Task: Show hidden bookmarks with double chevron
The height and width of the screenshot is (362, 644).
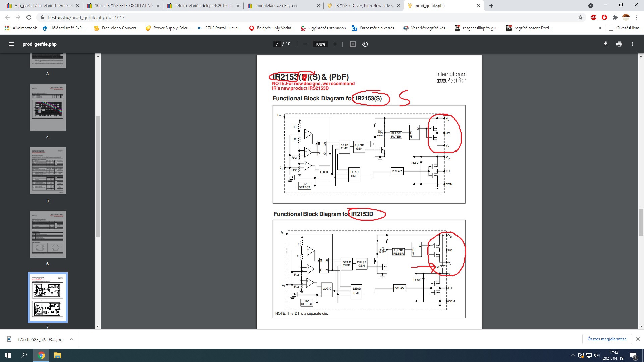Action: coord(600,28)
